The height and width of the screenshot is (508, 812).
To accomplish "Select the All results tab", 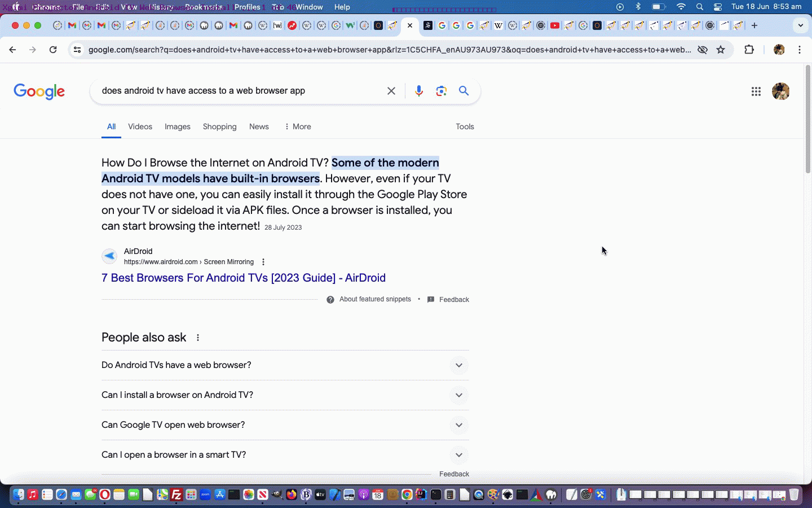I will (x=111, y=126).
